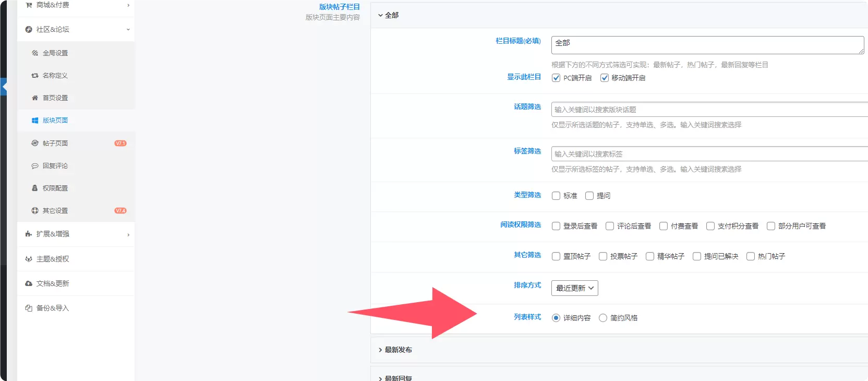Click the copy icon beside 备份&导入
This screenshot has width=868, height=381.
[x=29, y=308]
